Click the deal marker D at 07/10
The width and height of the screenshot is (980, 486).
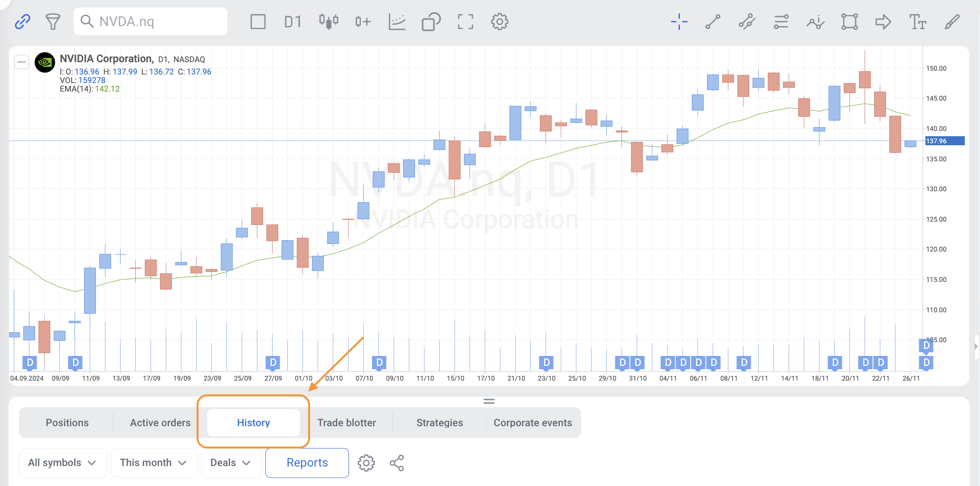pos(379,363)
